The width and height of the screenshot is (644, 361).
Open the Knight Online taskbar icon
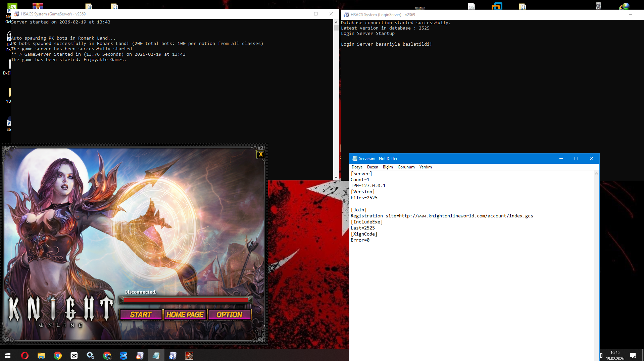(x=189, y=355)
